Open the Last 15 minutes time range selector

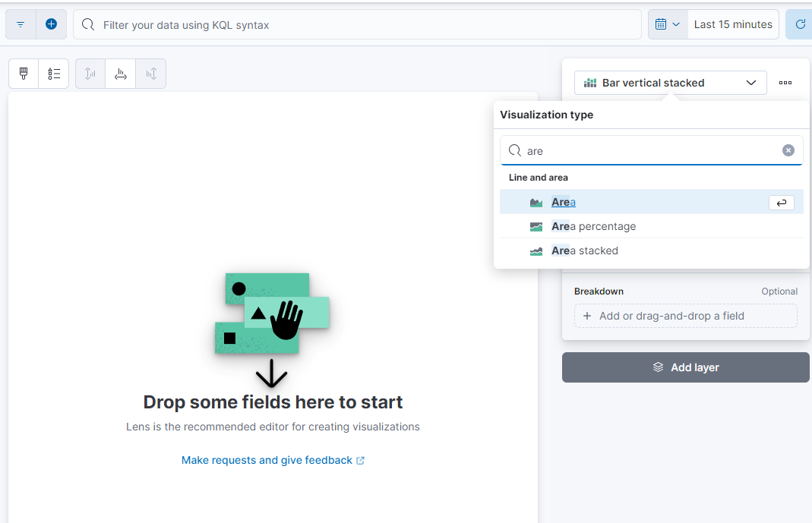point(731,24)
